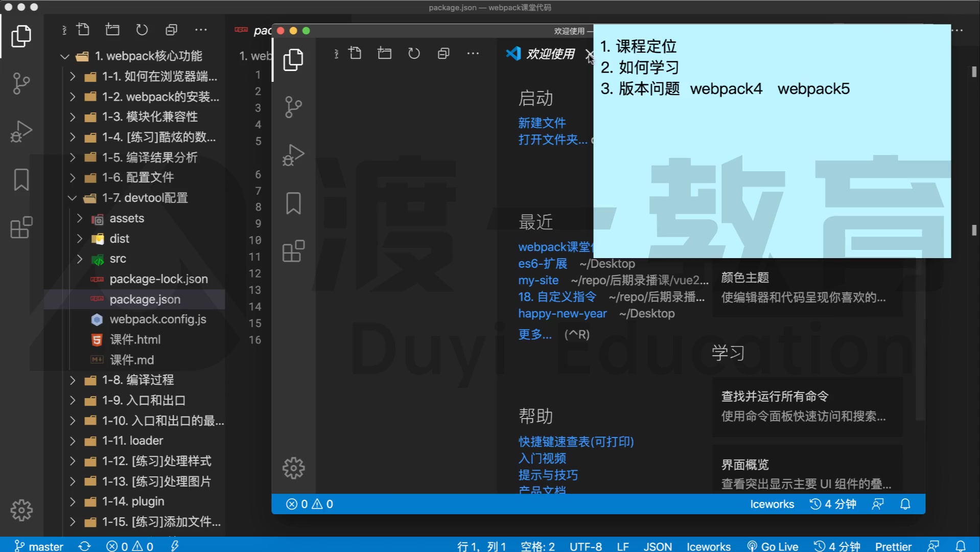Select the 欢迎使用 tab in front window
Screen dimensions: 980x552
coord(551,54)
